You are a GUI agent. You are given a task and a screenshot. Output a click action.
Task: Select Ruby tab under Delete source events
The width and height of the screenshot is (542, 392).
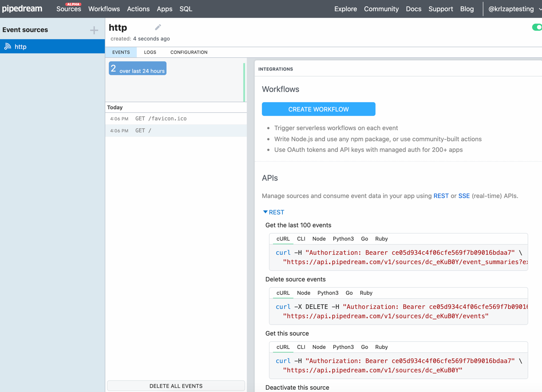pyautogui.click(x=366, y=293)
